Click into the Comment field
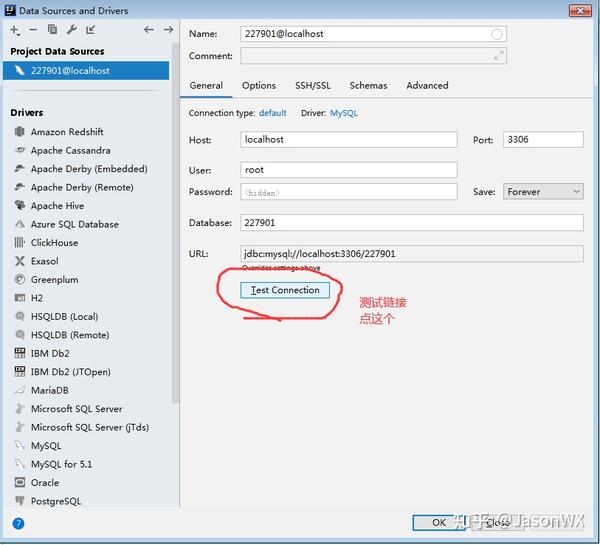This screenshot has width=600, height=545. tap(373, 56)
